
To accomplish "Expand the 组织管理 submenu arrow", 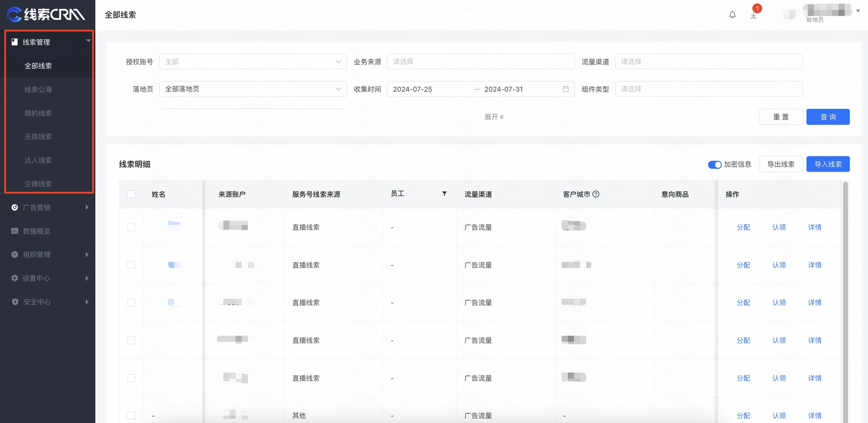I will [87, 254].
